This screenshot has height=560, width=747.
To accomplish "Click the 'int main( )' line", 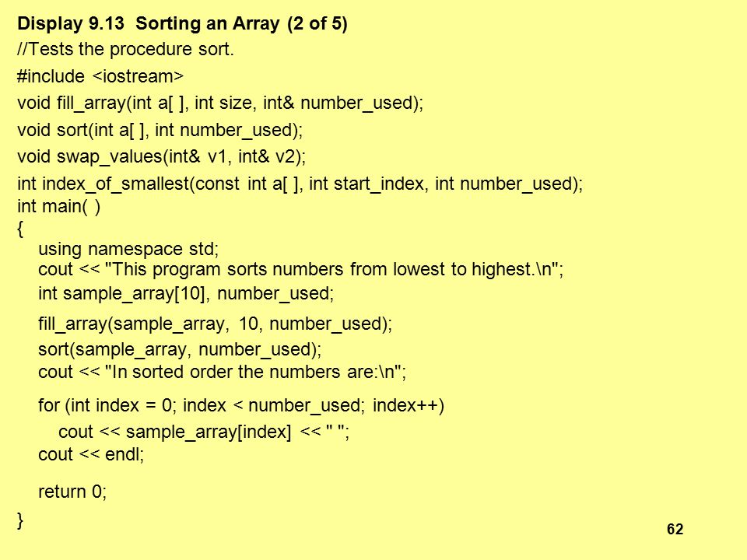I will (59, 207).
